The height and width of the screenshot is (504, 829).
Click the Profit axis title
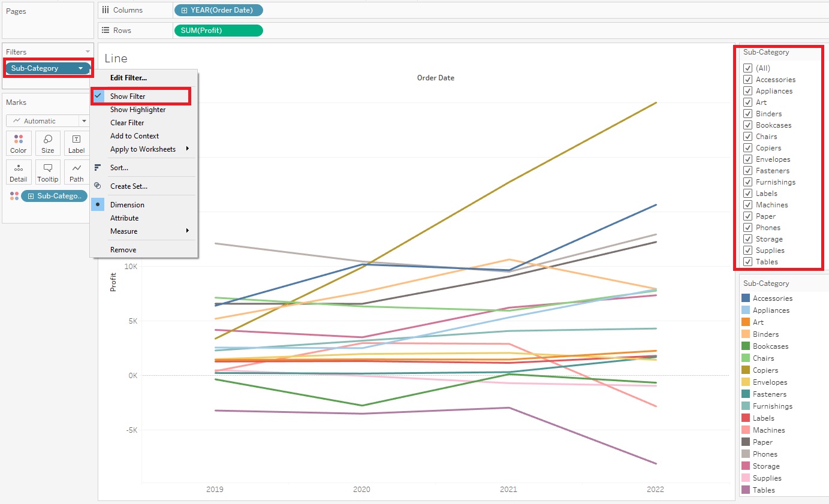[113, 282]
